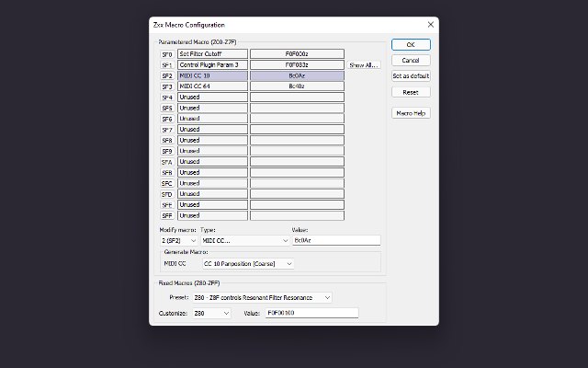588x368 pixels.
Task: Click the Bc40z value field
Action: pyautogui.click(x=297, y=86)
